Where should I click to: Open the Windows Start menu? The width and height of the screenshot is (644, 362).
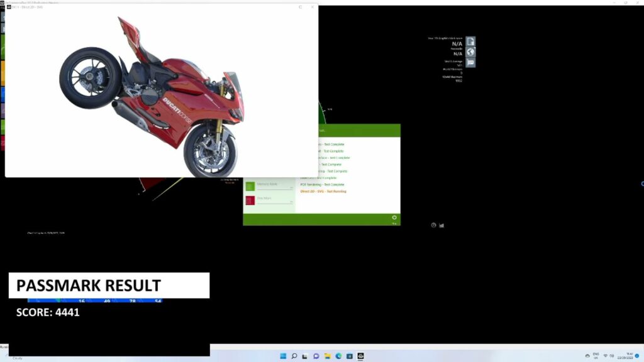283,356
